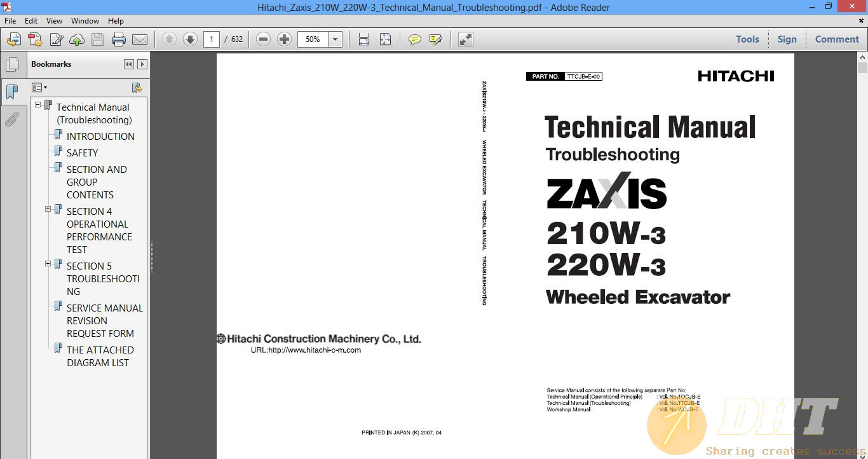This screenshot has width=868, height=459.
Task: Open the Edit menu
Action: pyautogui.click(x=31, y=21)
